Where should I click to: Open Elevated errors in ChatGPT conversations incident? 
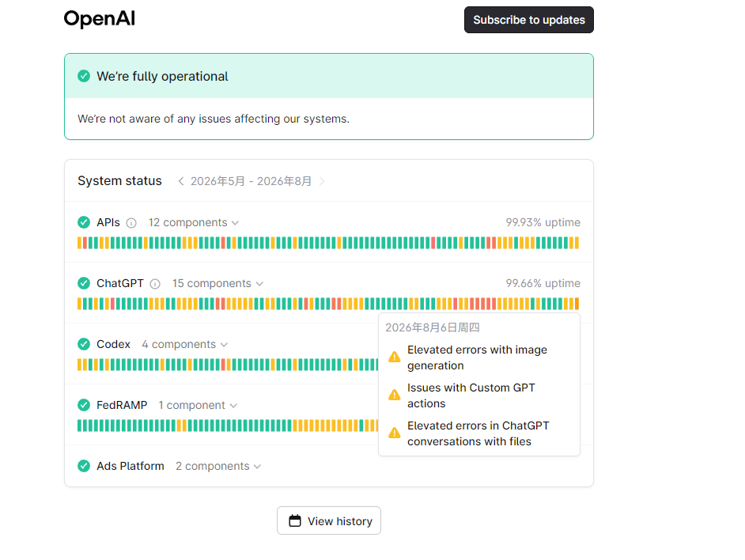[x=478, y=433]
